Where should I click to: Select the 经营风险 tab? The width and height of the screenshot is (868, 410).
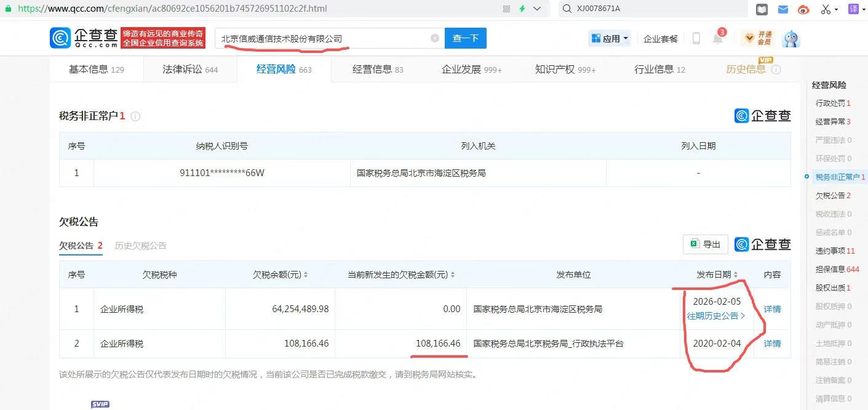tap(284, 70)
